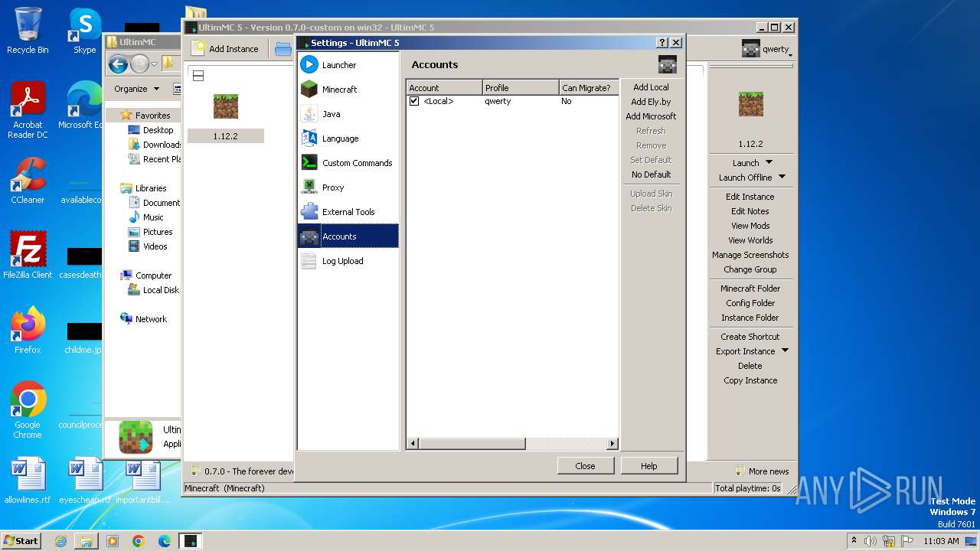
Task: Open the Java settings page
Action: point(348,114)
